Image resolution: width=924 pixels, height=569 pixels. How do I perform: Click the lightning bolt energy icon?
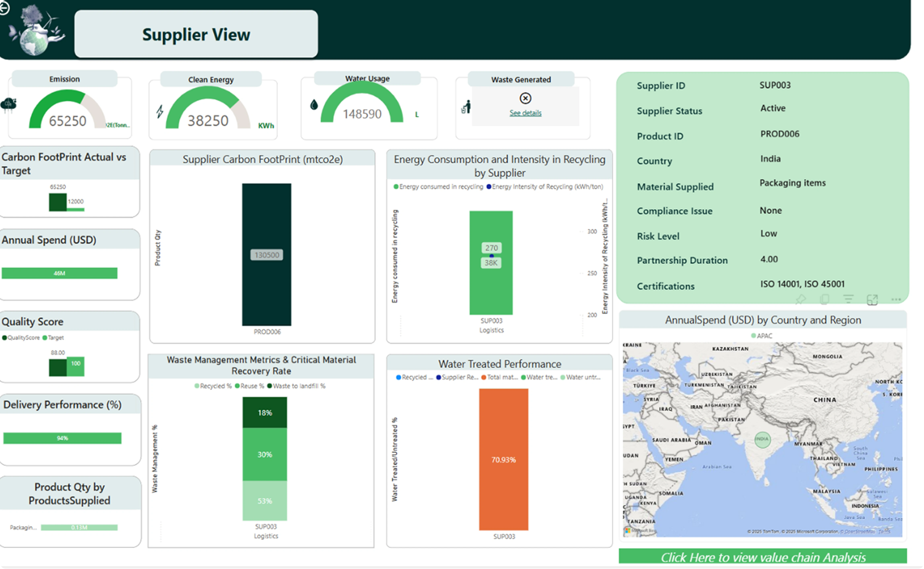(x=160, y=111)
